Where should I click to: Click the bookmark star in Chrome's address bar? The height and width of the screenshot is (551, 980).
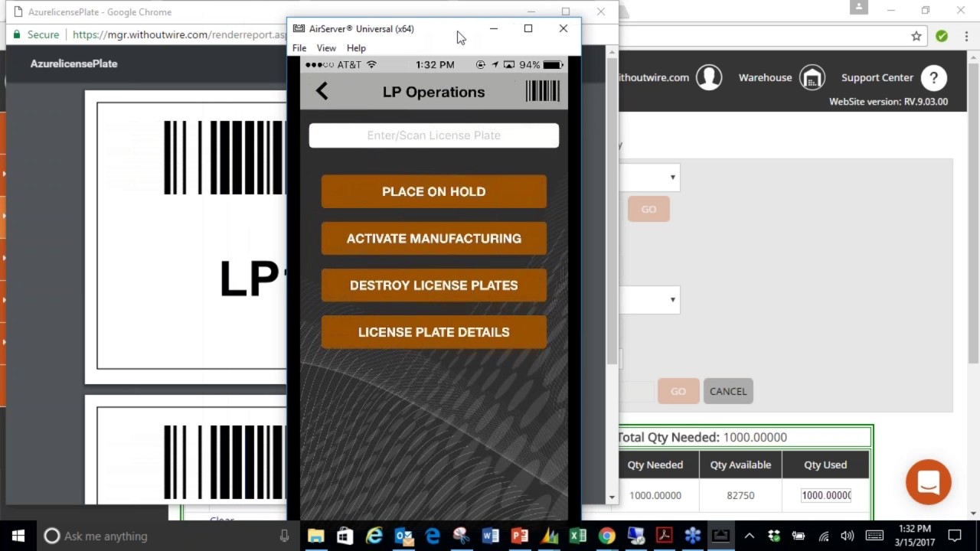click(916, 35)
